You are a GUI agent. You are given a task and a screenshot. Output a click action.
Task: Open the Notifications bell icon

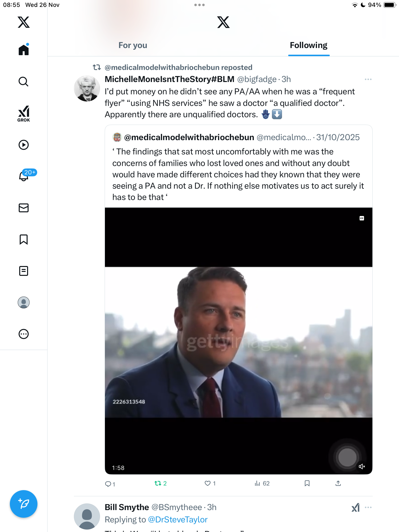pyautogui.click(x=24, y=176)
